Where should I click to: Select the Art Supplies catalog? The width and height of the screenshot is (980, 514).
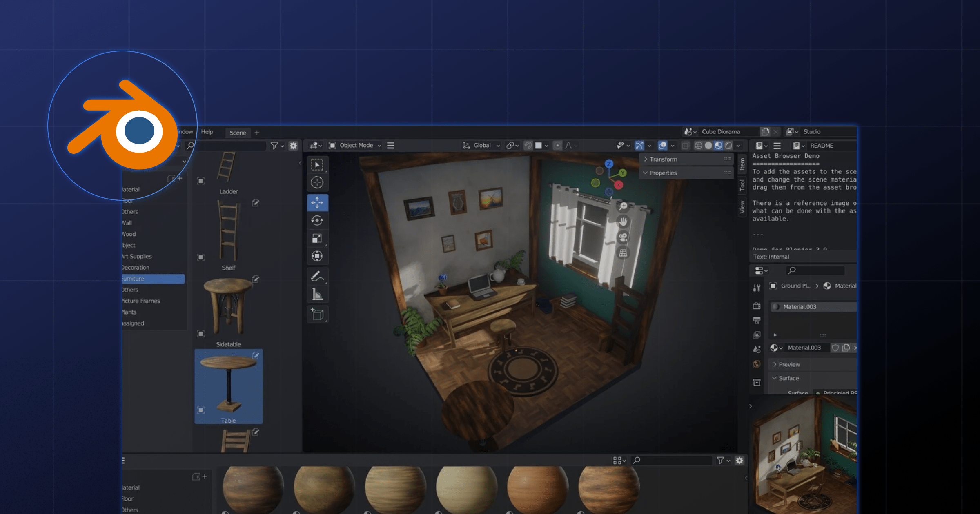point(137,257)
